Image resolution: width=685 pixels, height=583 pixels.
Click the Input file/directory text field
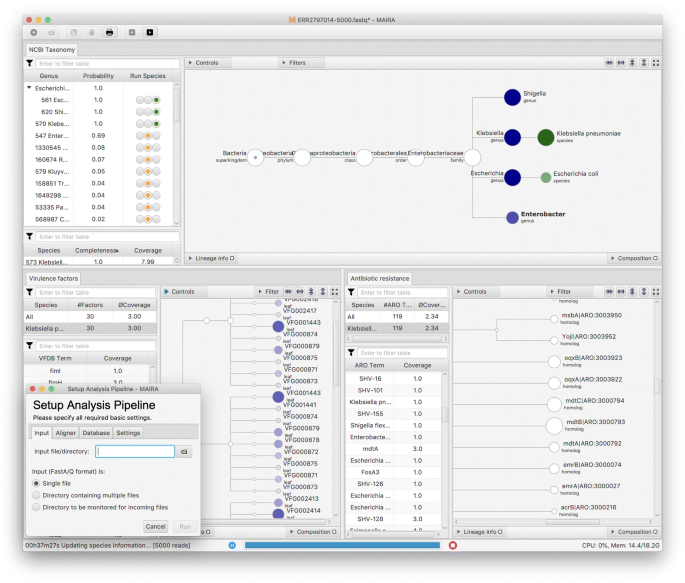pyautogui.click(x=136, y=452)
